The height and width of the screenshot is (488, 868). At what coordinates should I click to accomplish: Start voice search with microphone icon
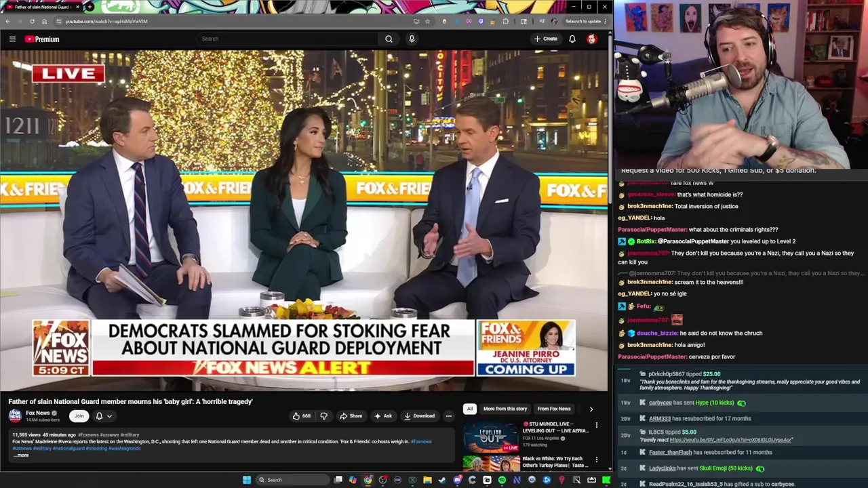click(x=412, y=39)
